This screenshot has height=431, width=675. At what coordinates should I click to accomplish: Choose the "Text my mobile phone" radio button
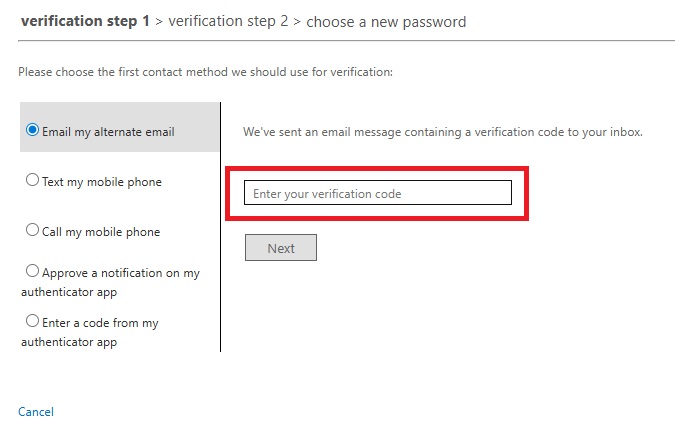pos(33,180)
